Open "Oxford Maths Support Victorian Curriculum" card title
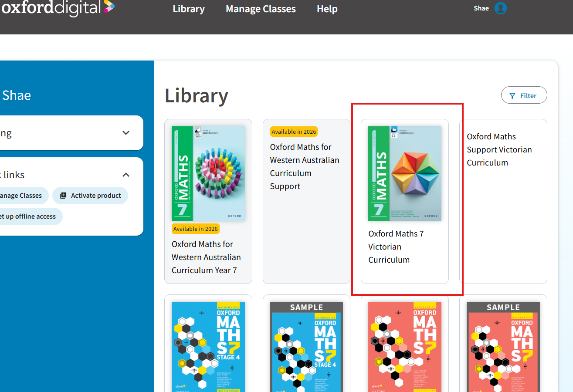Viewport: 573px width, 392px height. click(x=499, y=149)
